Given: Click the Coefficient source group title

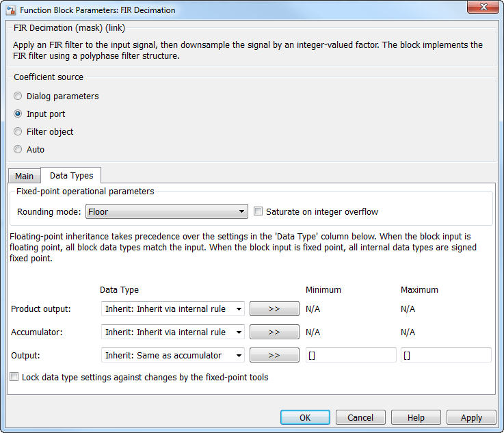Looking at the screenshot, I should [x=49, y=77].
